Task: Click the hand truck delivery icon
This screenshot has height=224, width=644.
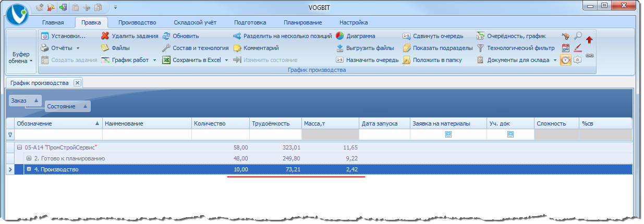Action: pyautogui.click(x=566, y=36)
